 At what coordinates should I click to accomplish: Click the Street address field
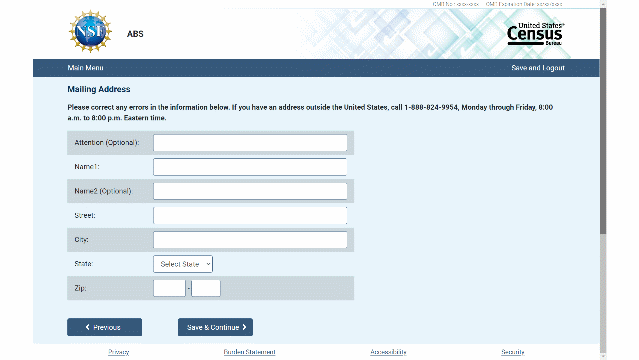coord(250,215)
